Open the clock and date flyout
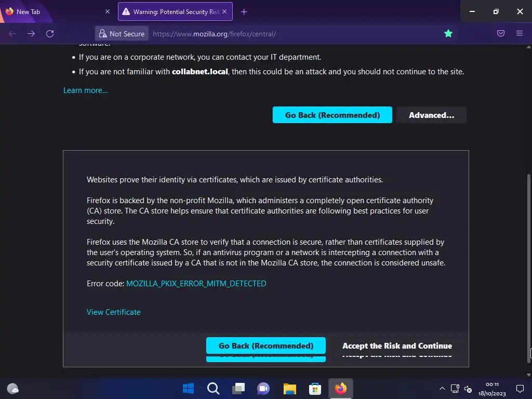This screenshot has width=532, height=399. (x=492, y=389)
